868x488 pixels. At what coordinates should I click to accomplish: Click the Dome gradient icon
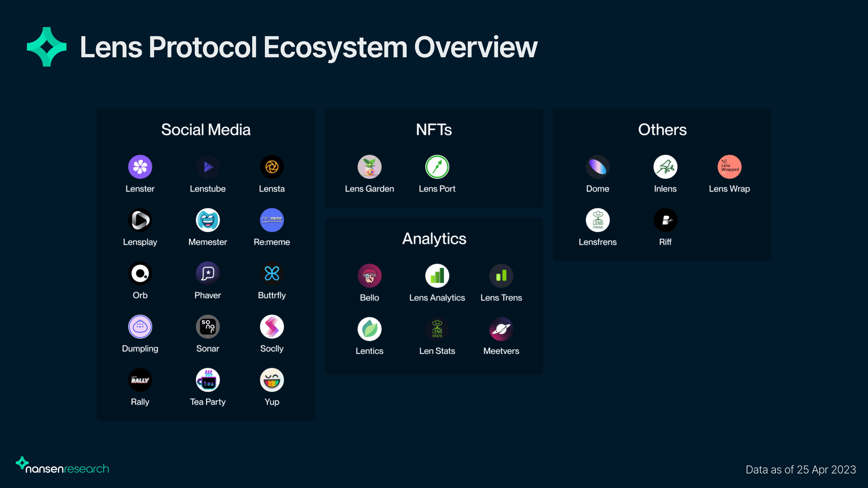pos(597,167)
